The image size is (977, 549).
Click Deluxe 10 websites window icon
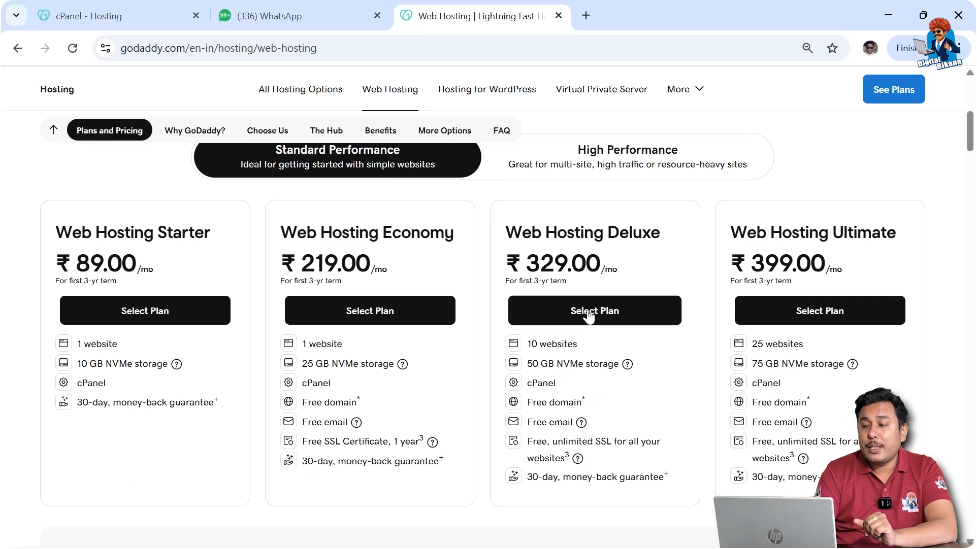point(513,343)
